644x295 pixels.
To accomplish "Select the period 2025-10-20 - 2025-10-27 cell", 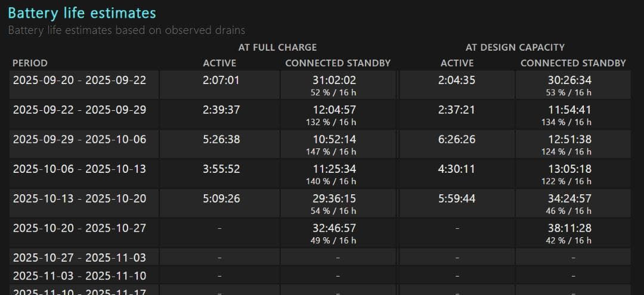I will coord(79,228).
